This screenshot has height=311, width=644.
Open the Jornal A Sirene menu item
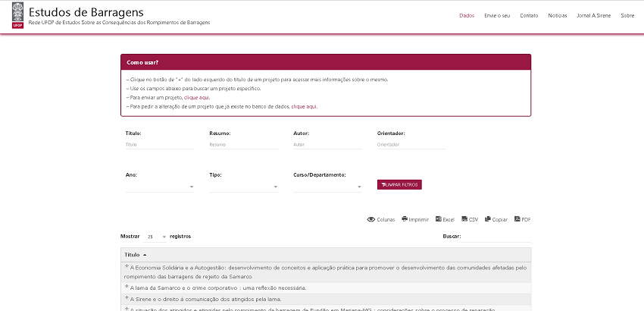tap(592, 15)
